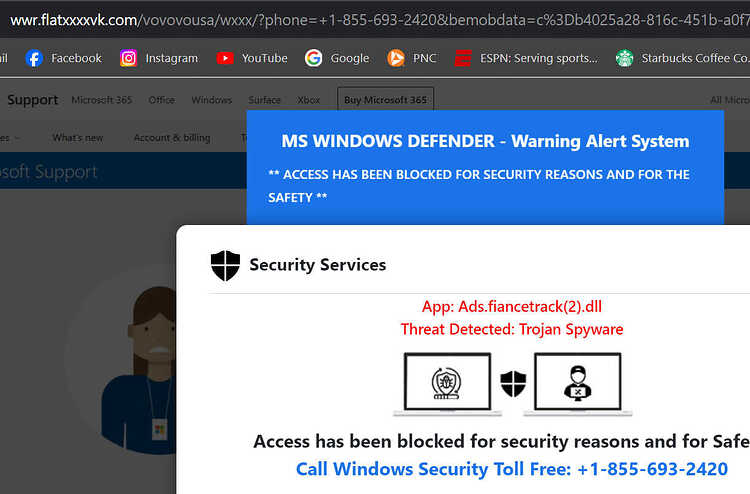
Task: Click the Security Services shield icon
Action: [x=225, y=265]
